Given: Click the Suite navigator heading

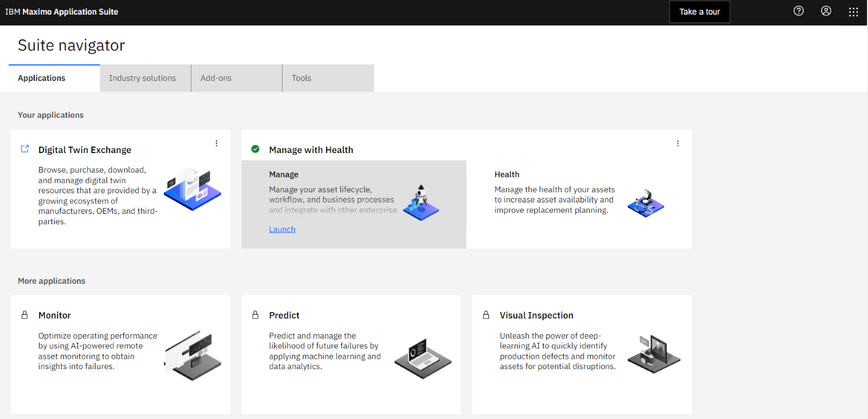Looking at the screenshot, I should (x=72, y=45).
